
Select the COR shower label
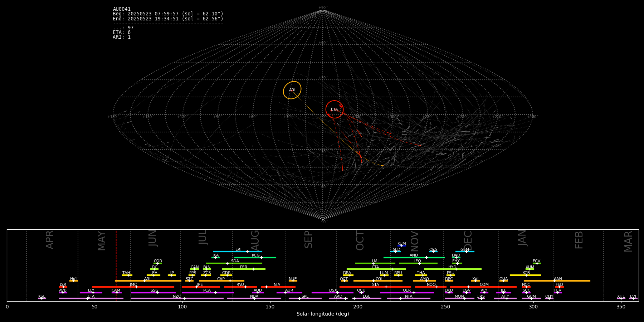click(158, 261)
